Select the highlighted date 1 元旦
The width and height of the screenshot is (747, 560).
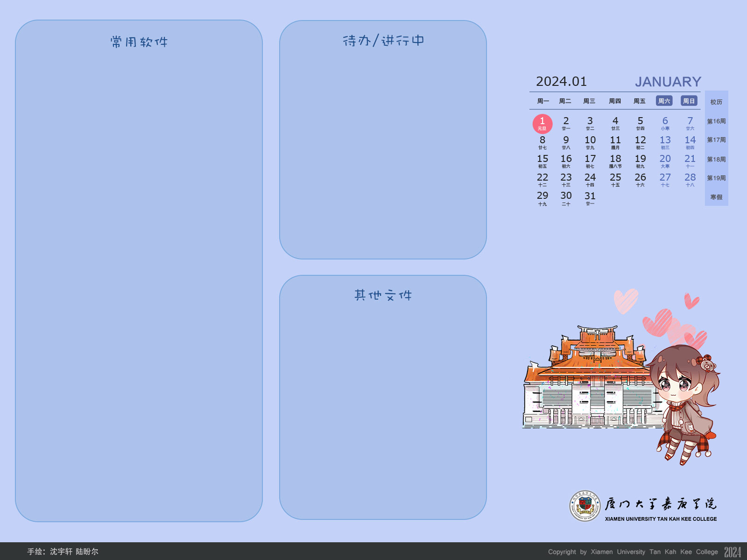tap(542, 124)
